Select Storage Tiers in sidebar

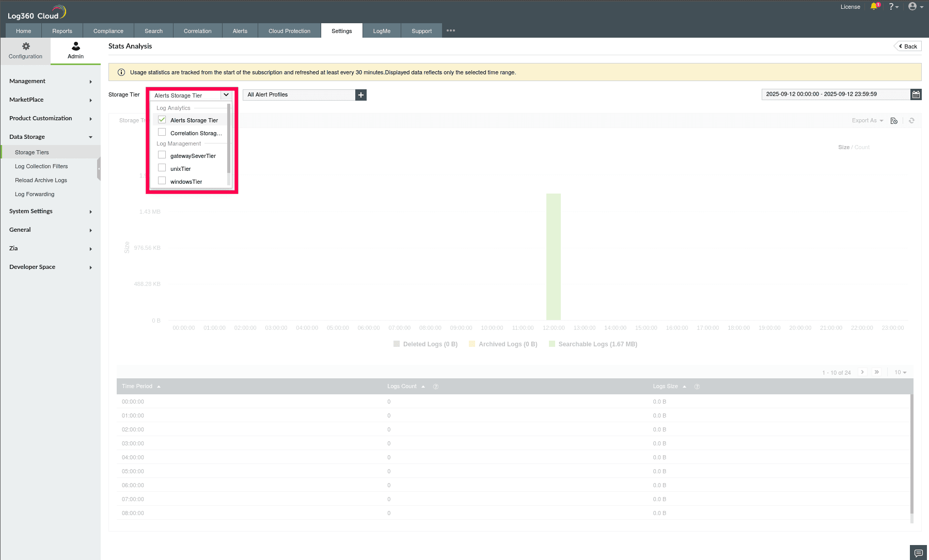pyautogui.click(x=51, y=152)
